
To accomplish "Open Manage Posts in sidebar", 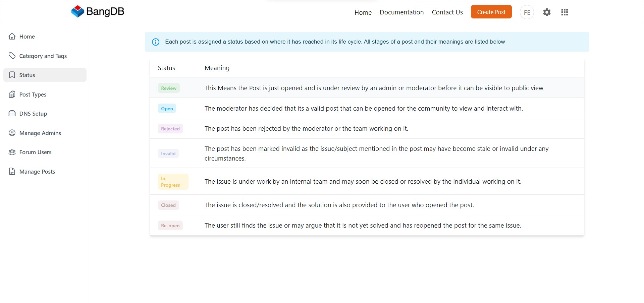I will pyautogui.click(x=45, y=171).
